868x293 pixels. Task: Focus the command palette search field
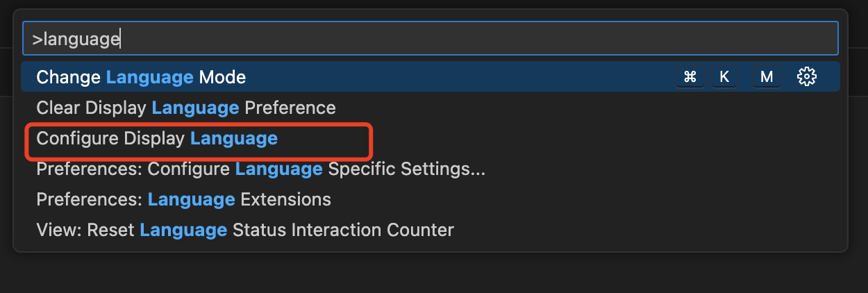click(431, 38)
